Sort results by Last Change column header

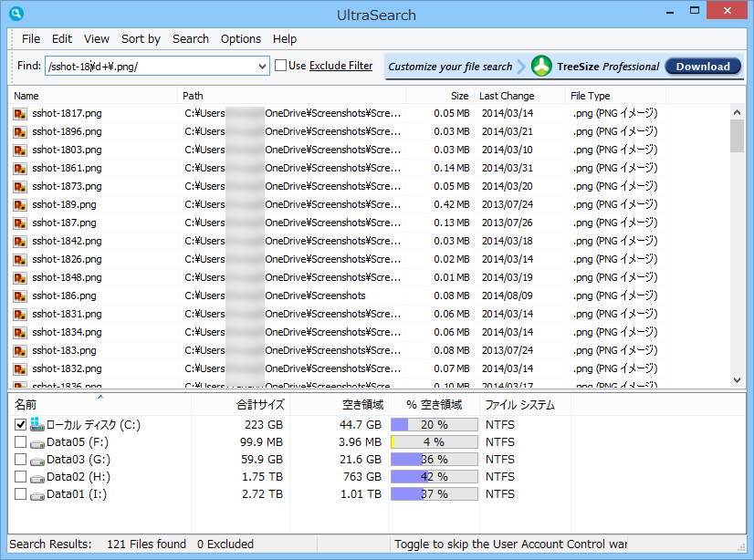tap(519, 96)
